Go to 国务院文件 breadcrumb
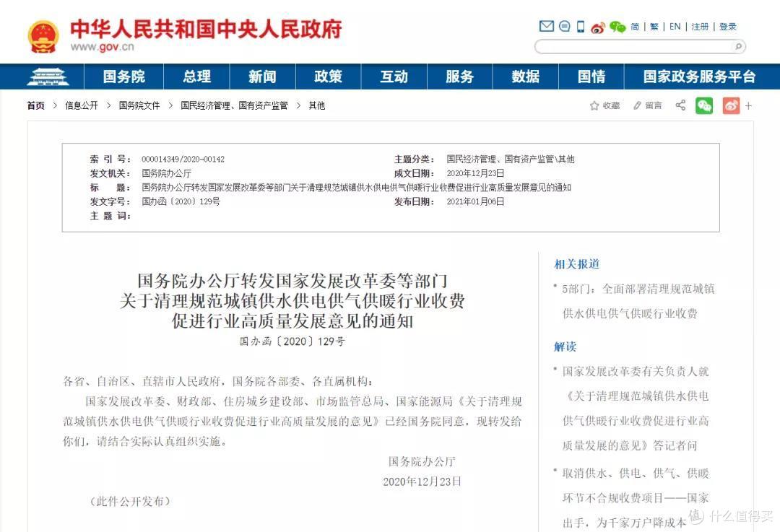Screen dimensions: 780x532 point(139,105)
